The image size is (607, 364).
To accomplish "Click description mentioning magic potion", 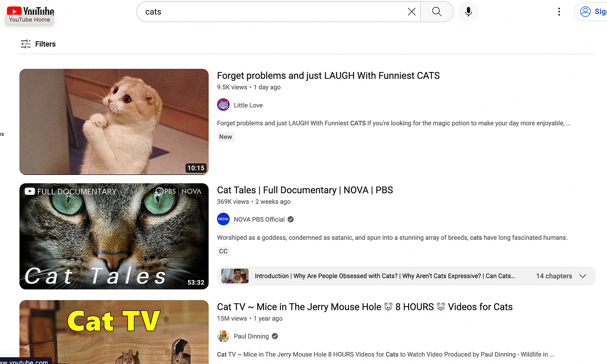I will [x=394, y=123].
